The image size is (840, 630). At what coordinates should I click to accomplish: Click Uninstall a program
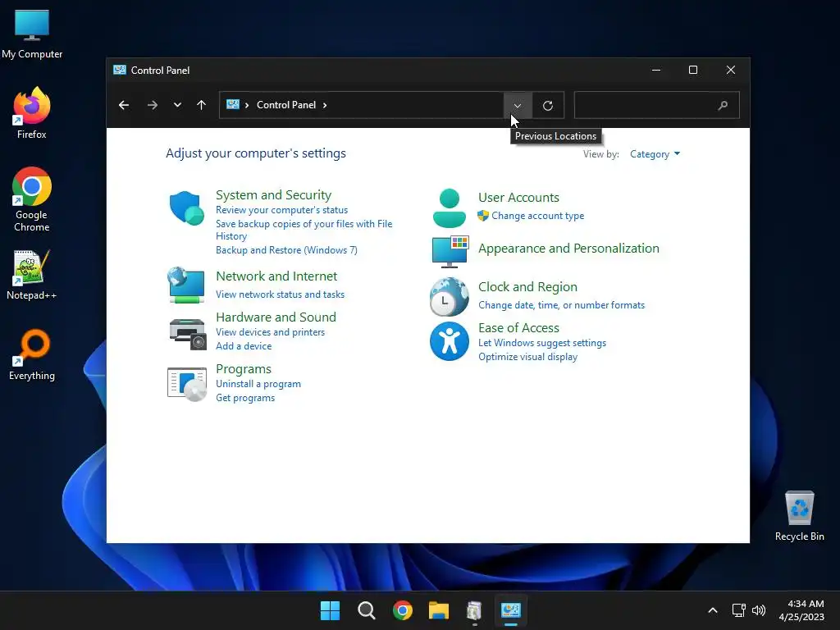[x=258, y=384]
